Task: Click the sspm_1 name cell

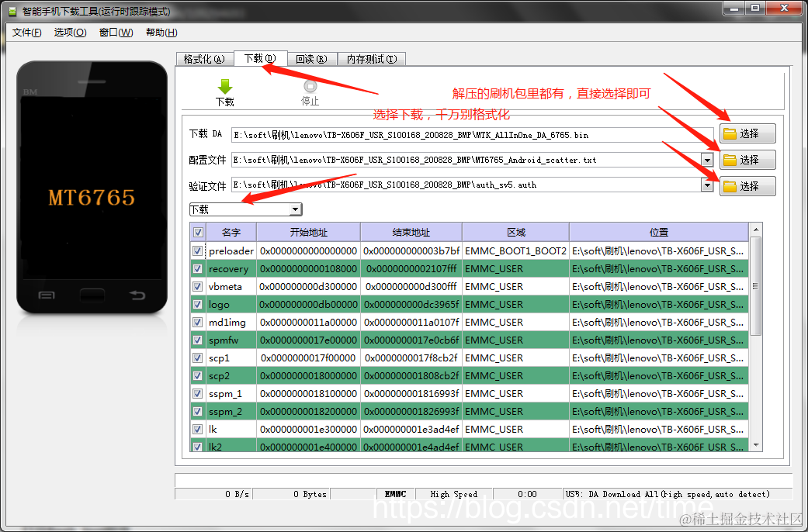Action: click(231, 393)
